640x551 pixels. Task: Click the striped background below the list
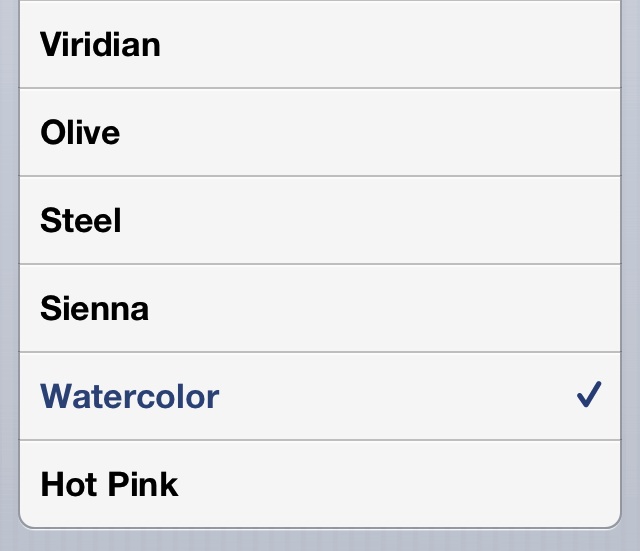tap(320, 540)
